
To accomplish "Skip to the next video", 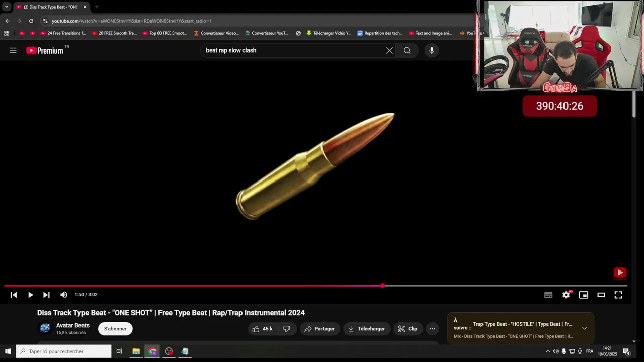I will click(x=46, y=295).
